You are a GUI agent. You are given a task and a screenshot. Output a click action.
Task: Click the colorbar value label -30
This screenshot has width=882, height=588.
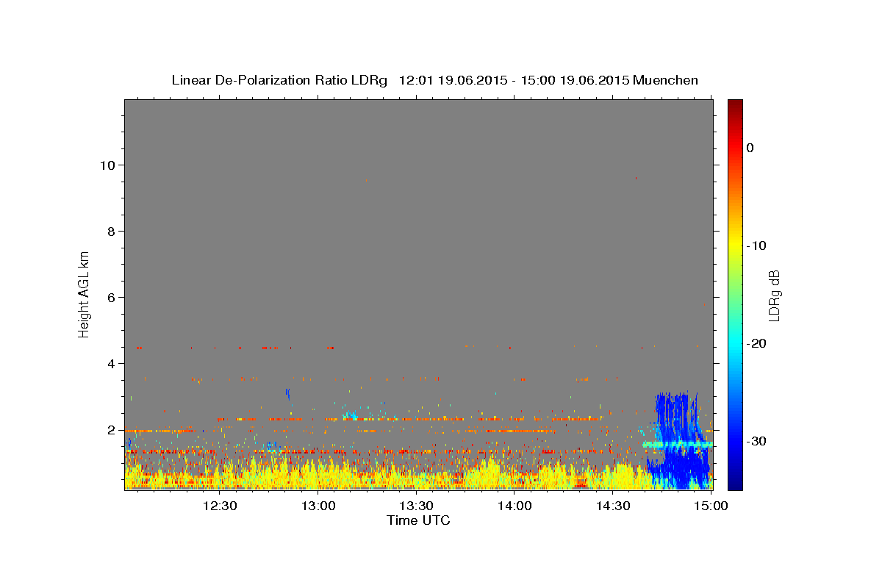pyautogui.click(x=756, y=441)
